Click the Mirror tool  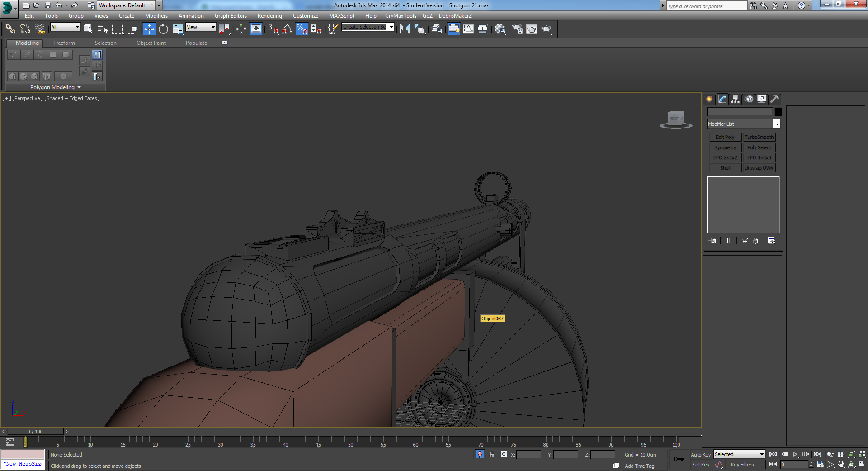[405, 29]
